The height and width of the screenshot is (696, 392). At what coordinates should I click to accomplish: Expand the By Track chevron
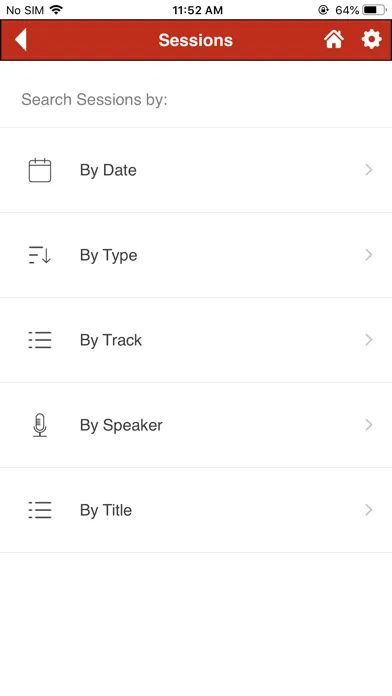[368, 340]
